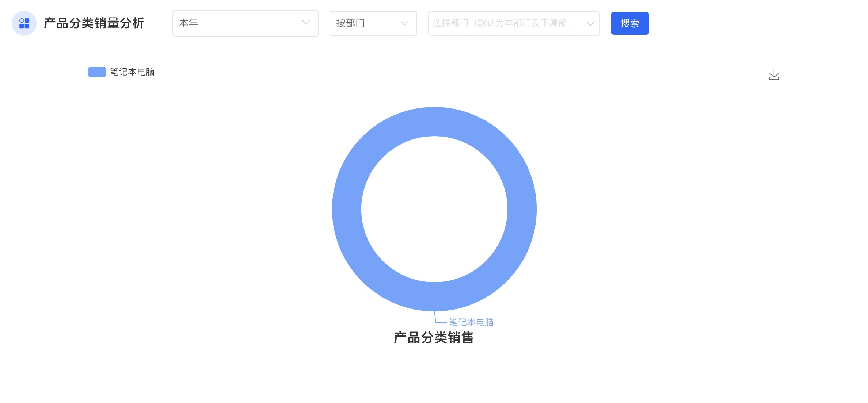This screenshot has height=403, width=868.
Task: Download the chart as image
Action: (x=774, y=74)
